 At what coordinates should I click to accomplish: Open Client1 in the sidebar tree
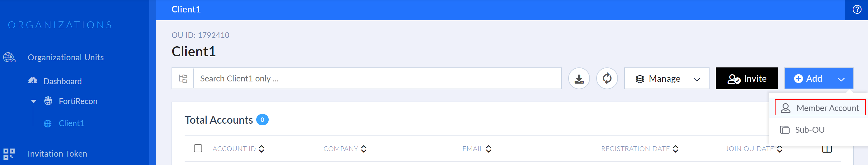pos(71,123)
